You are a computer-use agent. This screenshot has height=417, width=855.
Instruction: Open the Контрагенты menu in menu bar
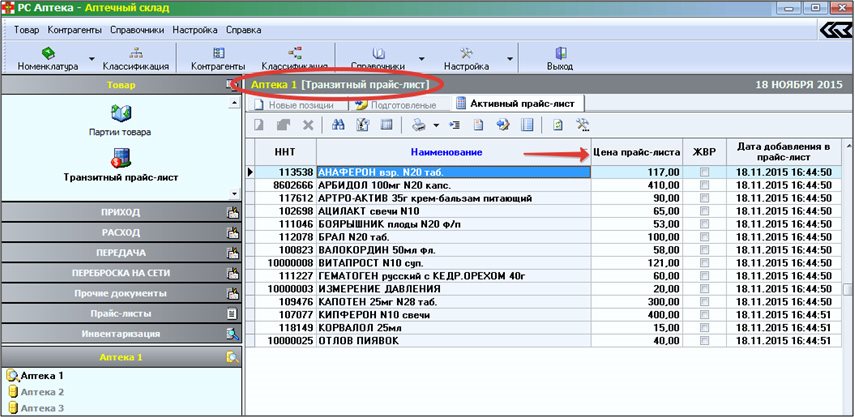tap(75, 30)
